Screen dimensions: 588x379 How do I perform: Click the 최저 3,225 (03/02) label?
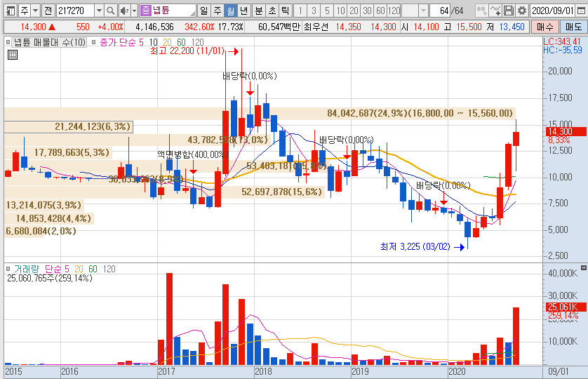coord(415,246)
